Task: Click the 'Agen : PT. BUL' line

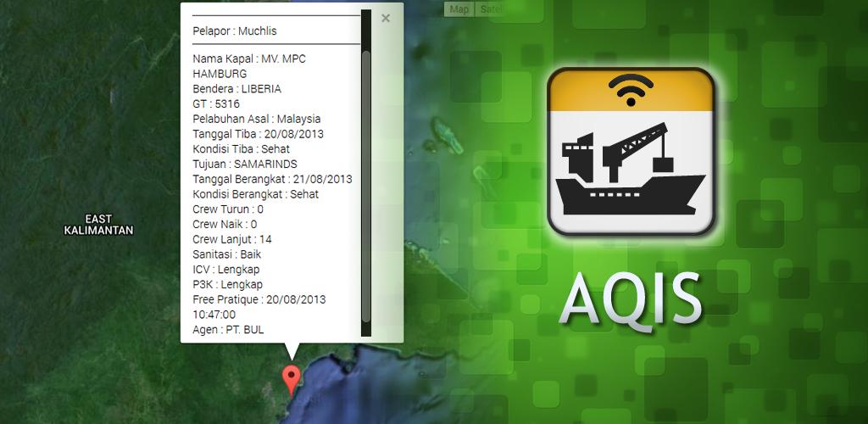Action: [228, 329]
